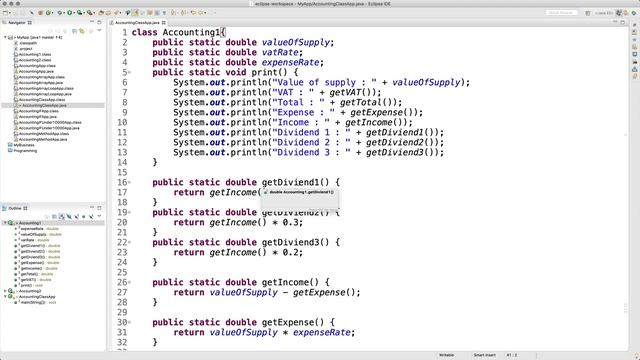640x360 pixels.
Task: Open the Navigator view menu chevron
Action: point(99,30)
